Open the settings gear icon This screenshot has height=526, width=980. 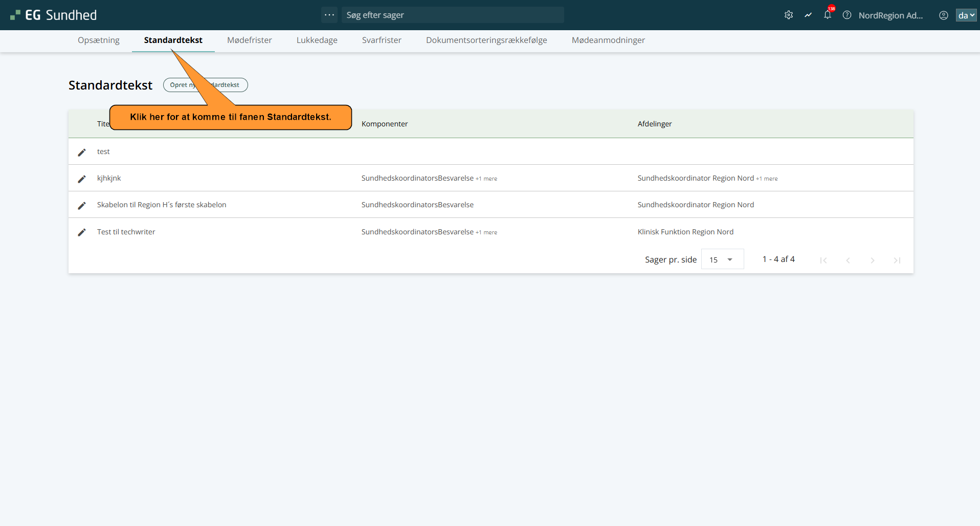pos(788,15)
